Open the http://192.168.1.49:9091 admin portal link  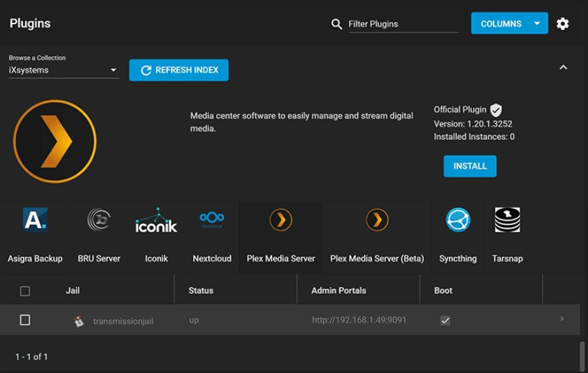[359, 320]
